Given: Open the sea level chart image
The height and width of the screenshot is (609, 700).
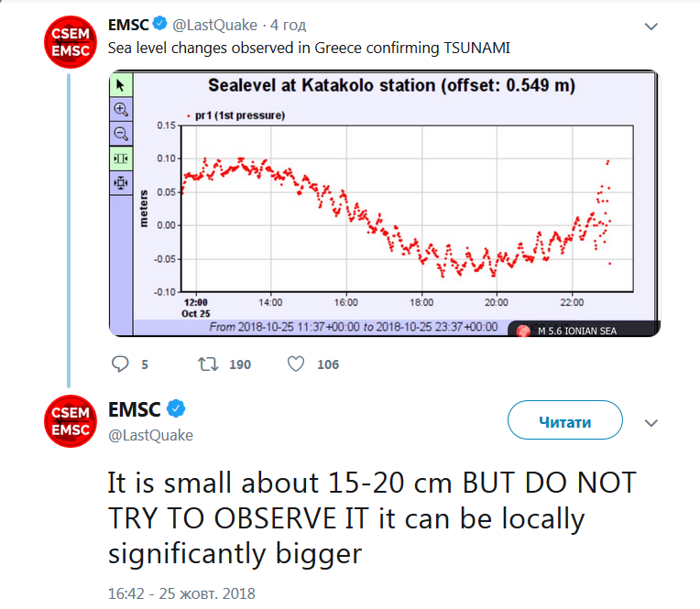Looking at the screenshot, I should 385,203.
